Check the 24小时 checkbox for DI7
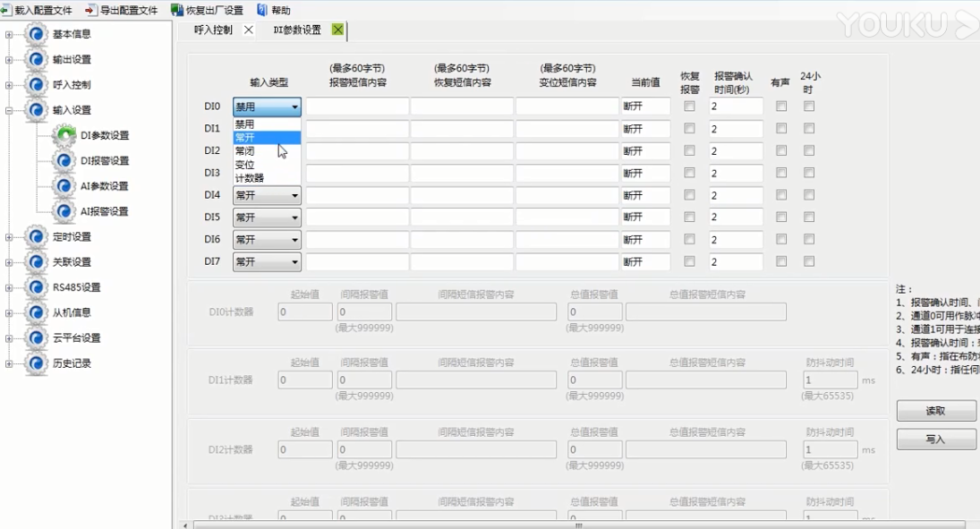 click(809, 261)
